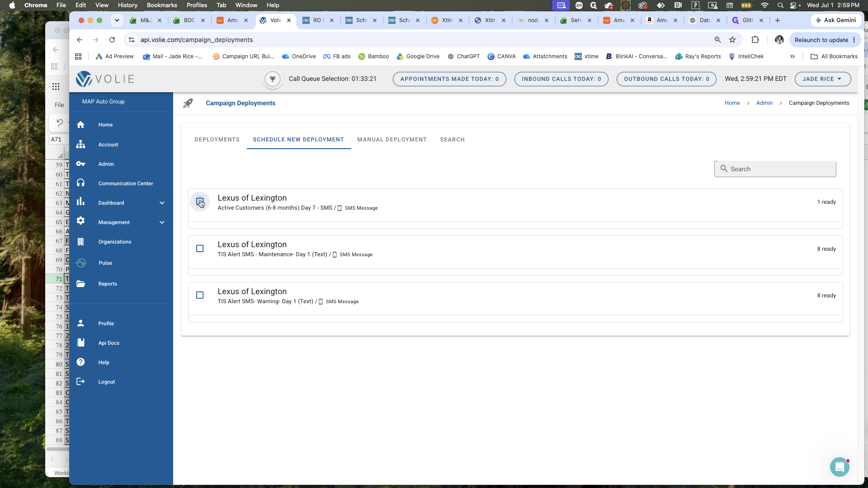Expand the Dashboard sidebar menu
The image size is (868, 488).
162,203
